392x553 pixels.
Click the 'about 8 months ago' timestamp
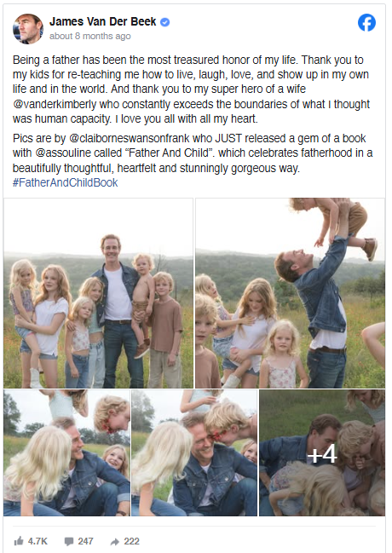[x=90, y=36]
